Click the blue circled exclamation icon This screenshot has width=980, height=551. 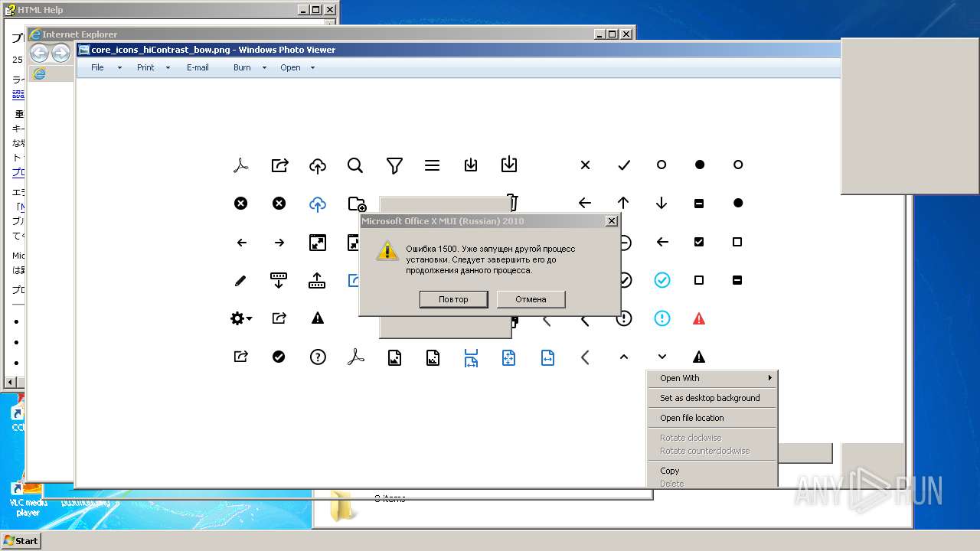click(662, 318)
